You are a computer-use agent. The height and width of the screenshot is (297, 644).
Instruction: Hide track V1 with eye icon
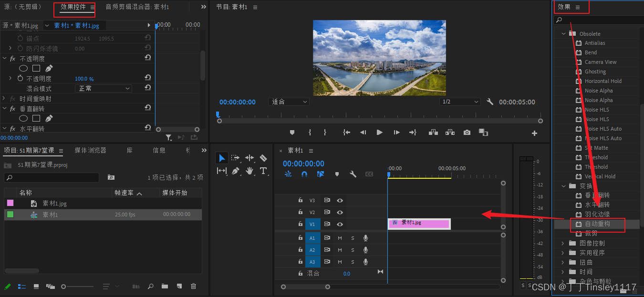[x=340, y=224]
